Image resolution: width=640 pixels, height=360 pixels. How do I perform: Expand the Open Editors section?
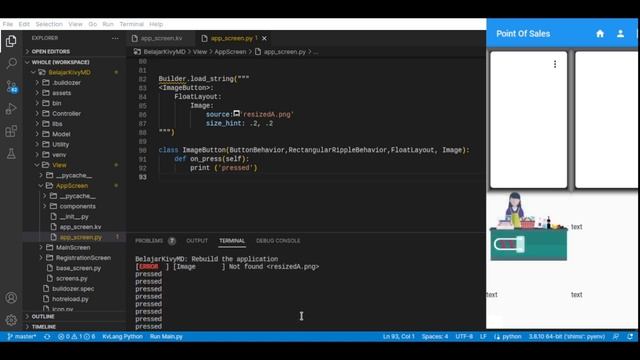coord(74,51)
